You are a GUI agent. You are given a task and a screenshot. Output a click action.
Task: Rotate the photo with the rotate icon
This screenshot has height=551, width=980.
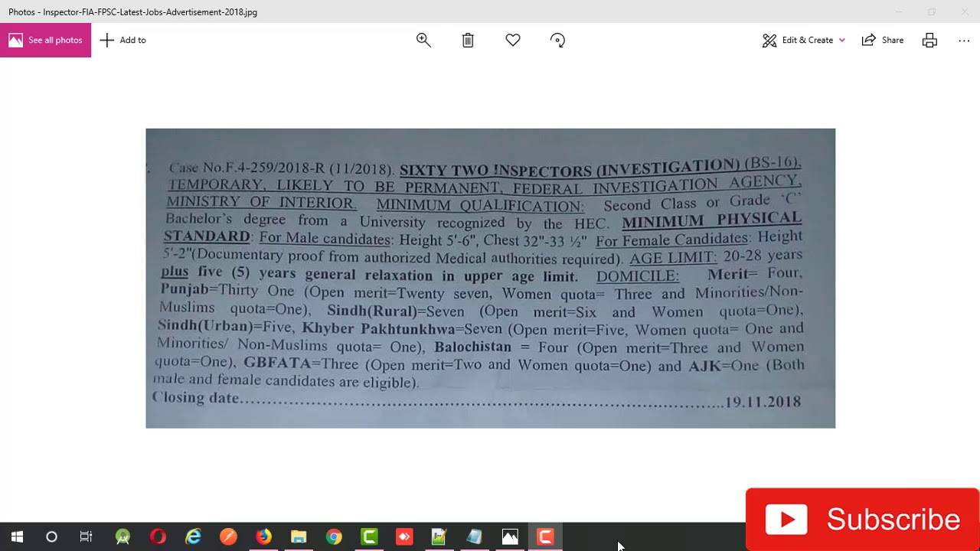click(x=557, y=41)
